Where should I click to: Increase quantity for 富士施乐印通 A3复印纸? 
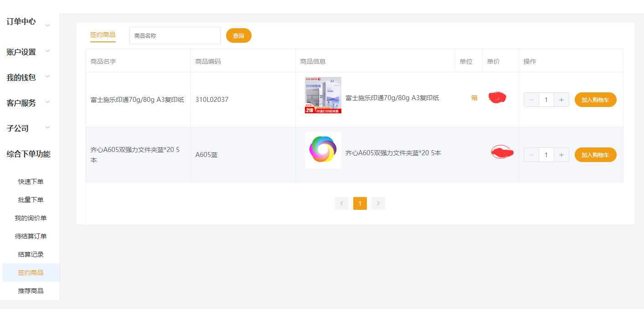561,99
